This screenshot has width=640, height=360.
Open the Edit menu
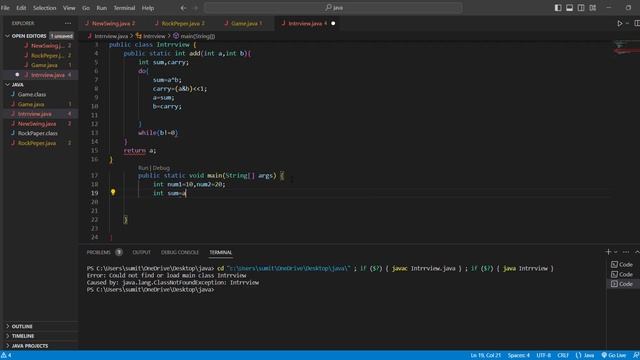(21, 8)
